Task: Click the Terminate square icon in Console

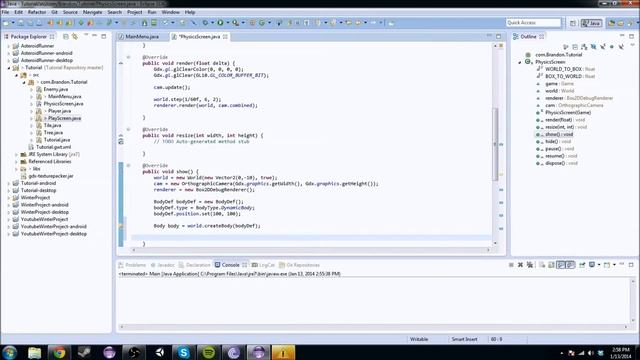Action: coord(511,265)
